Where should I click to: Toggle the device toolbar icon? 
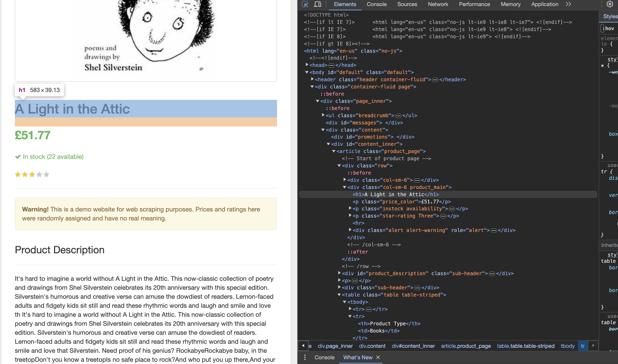coord(318,4)
